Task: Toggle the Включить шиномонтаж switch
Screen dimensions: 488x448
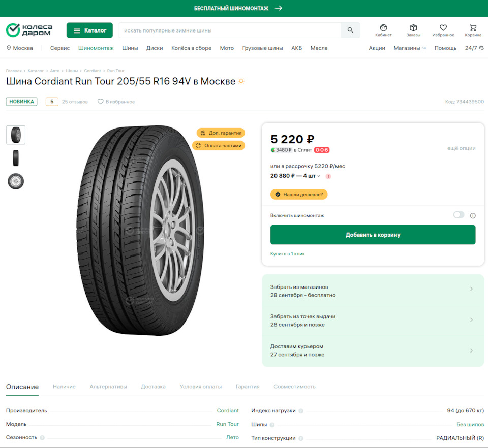Action: pos(459,215)
